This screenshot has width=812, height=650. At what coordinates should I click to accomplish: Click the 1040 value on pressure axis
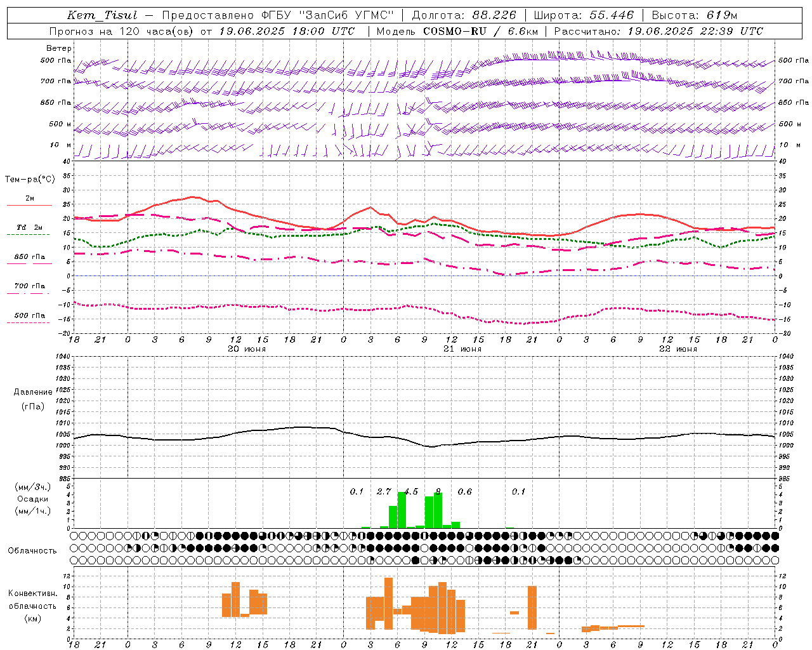click(62, 356)
